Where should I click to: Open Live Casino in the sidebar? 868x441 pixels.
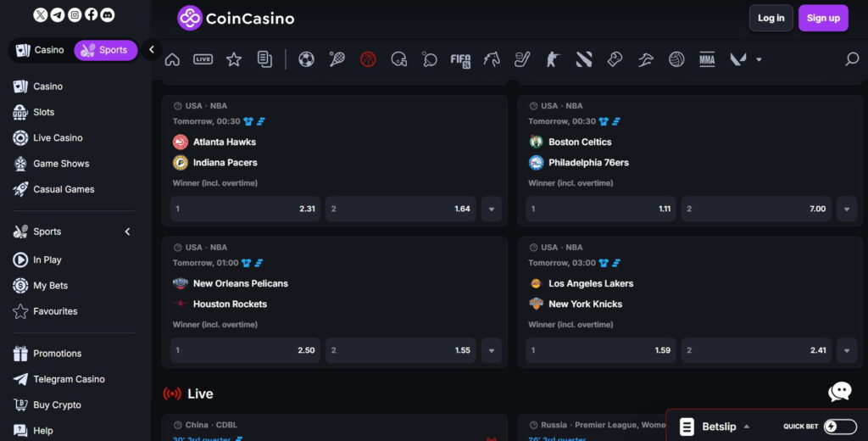coord(47,138)
